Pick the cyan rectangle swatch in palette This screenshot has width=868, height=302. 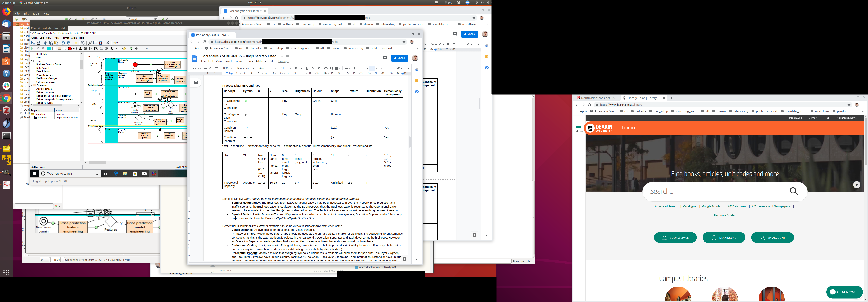[49, 48]
